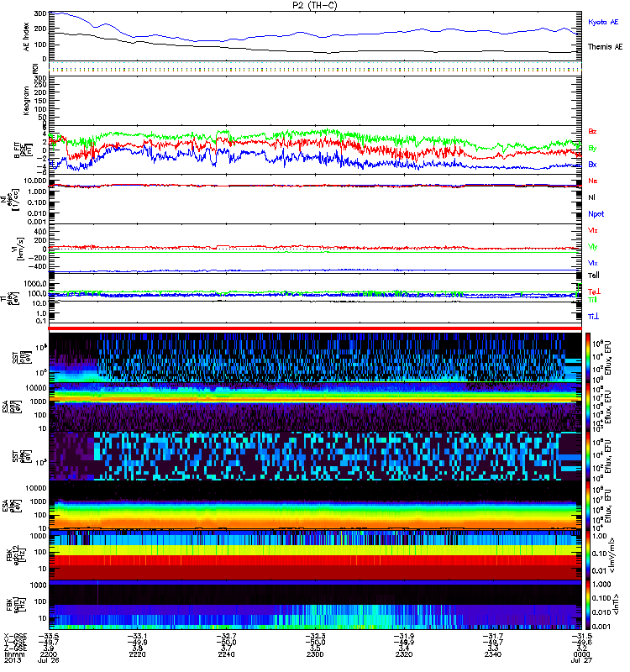Click the AE Index axis label
This screenshot has height=672, width=630.
point(24,35)
